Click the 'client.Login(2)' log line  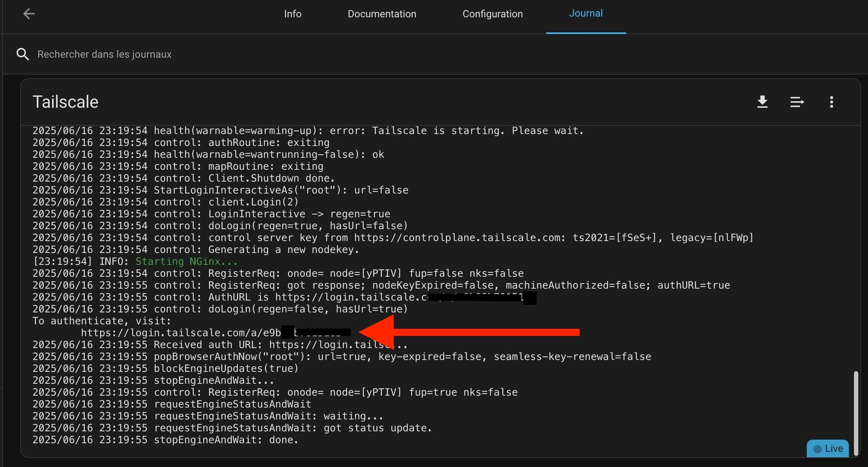pos(165,202)
